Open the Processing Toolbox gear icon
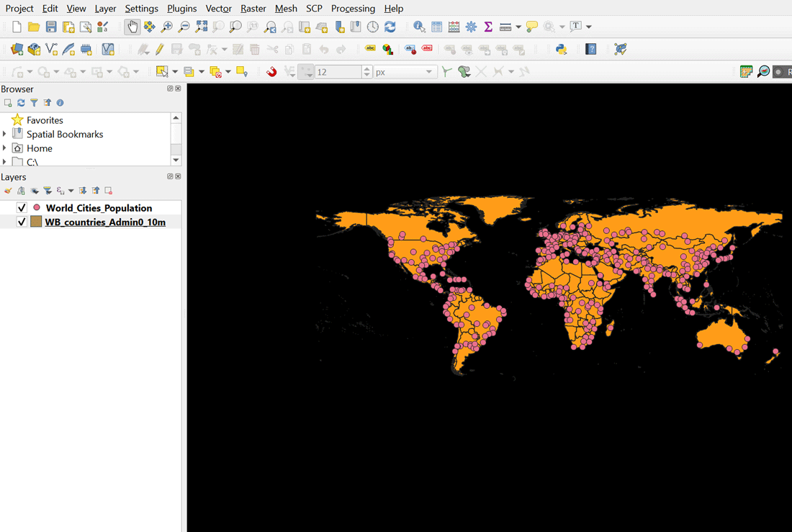Image resolution: width=792 pixels, height=532 pixels. pos(472,27)
